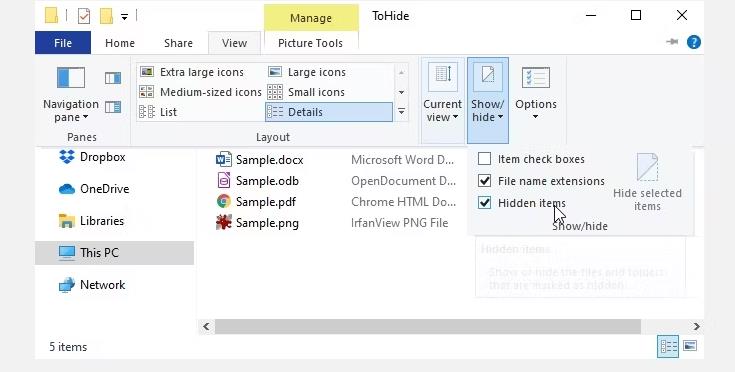This screenshot has height=372, width=735.
Task: Click the New folder quick access icon
Action: coord(107,16)
